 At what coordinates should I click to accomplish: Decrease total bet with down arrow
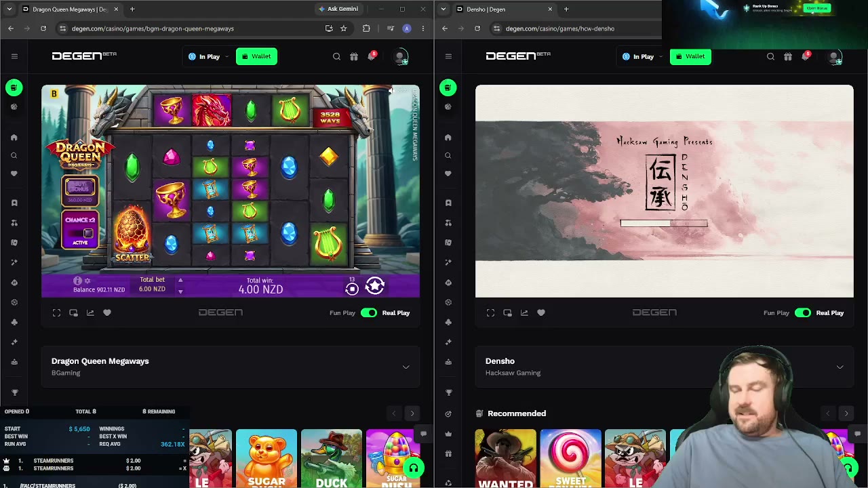pyautogui.click(x=180, y=291)
